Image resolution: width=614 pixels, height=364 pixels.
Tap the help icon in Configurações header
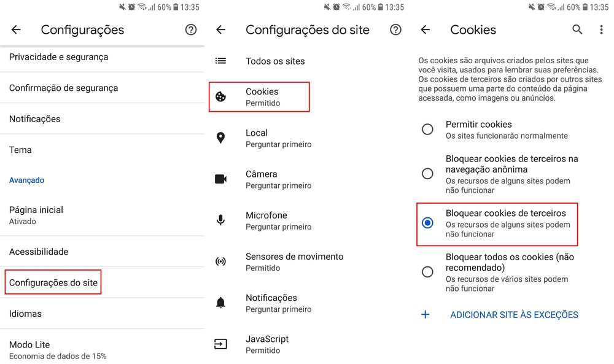[191, 30]
